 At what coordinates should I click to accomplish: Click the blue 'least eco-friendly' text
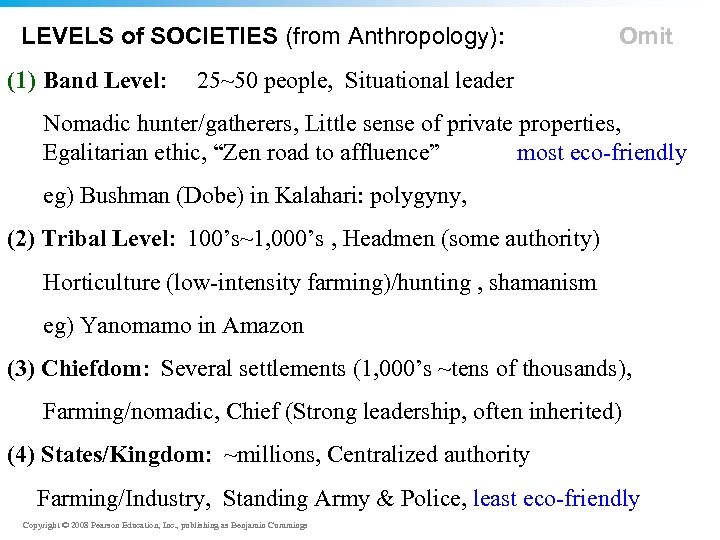[x=556, y=498]
